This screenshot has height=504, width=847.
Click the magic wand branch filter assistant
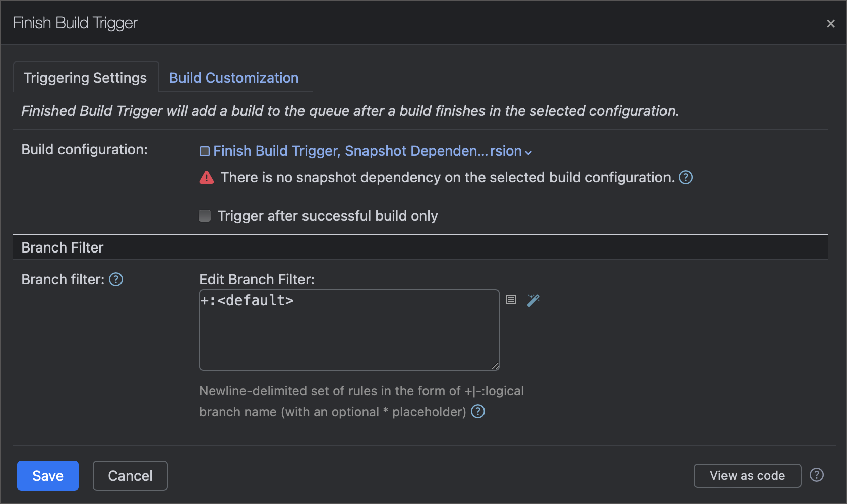[x=533, y=300]
